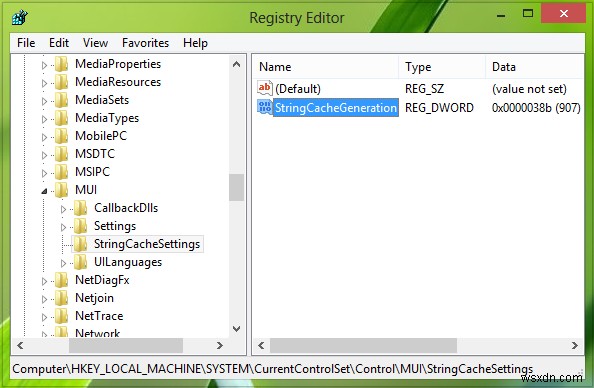This screenshot has width=594, height=388.
Task: Click the UILanguages folder icon
Action: [80, 262]
